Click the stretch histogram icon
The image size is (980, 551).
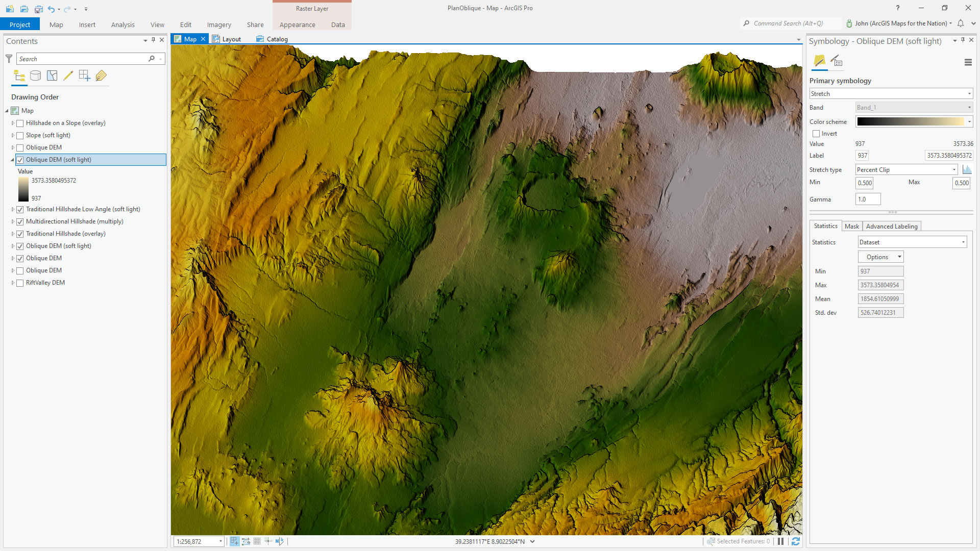[x=967, y=170]
